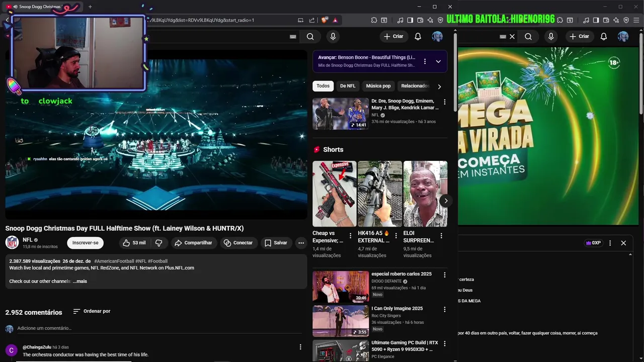Open notifications bell in left window
644x362 pixels.
coord(418,36)
